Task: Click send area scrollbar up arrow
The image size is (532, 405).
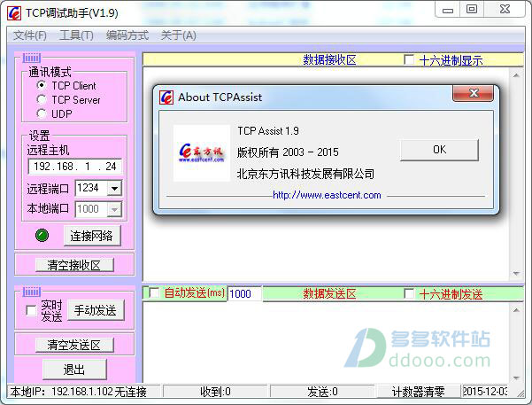Action: tap(516, 310)
